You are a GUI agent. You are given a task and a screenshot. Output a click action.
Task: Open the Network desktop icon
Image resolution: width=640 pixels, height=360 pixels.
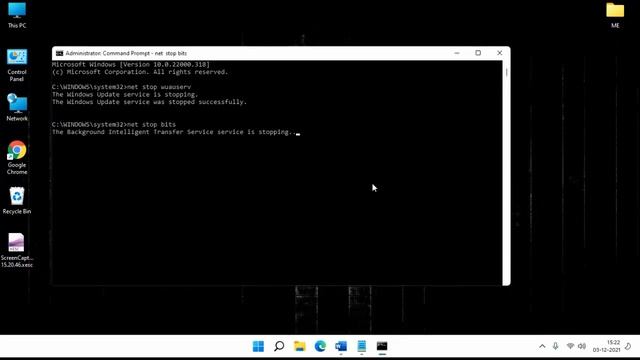pos(17,107)
